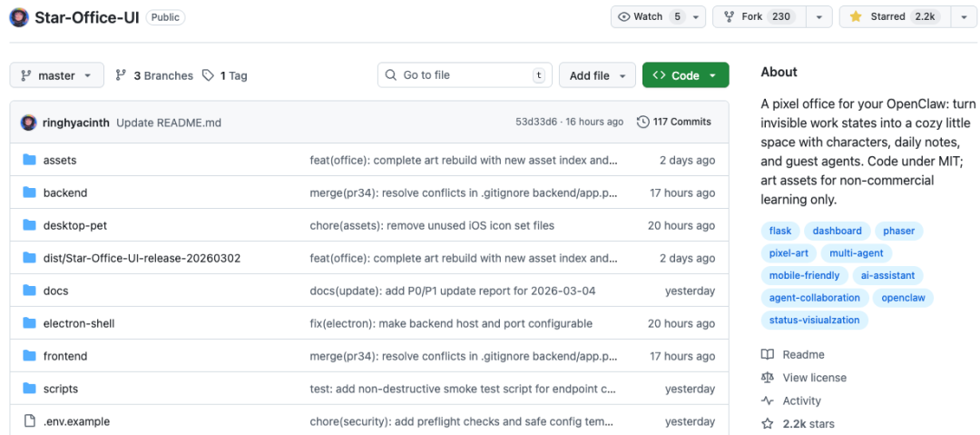Open the Add file dropdown
Screen dimensions: 980x435
(597, 75)
